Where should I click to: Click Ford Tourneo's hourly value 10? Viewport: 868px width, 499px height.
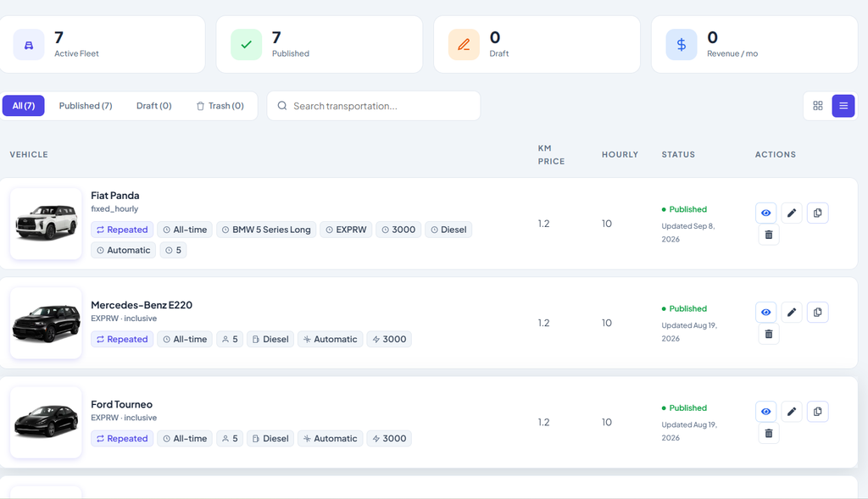point(607,422)
